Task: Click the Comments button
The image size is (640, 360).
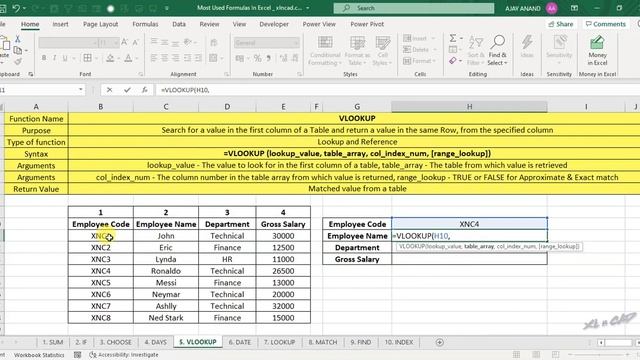Action: 605,24
